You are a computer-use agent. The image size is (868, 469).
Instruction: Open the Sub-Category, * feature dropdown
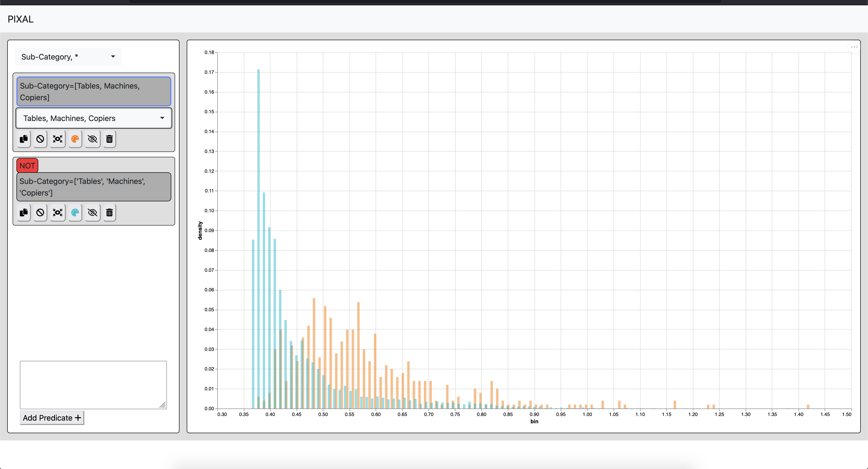[x=68, y=57]
